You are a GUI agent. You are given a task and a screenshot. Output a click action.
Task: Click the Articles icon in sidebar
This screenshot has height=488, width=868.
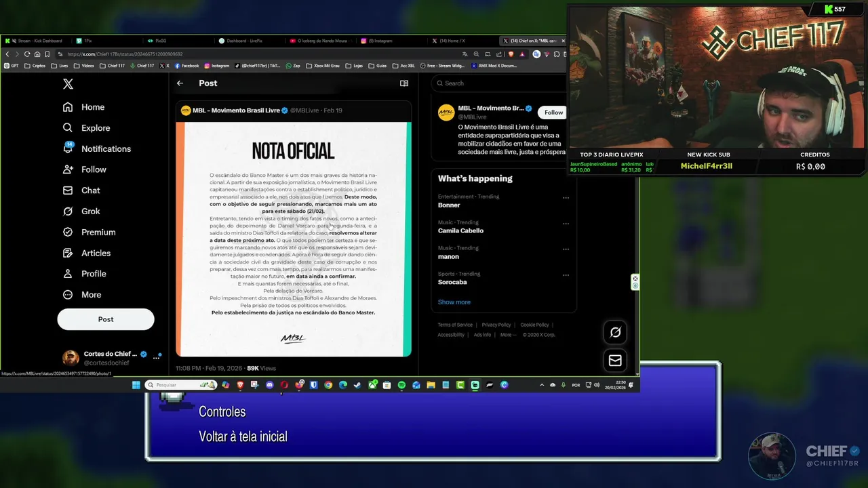pyautogui.click(x=68, y=253)
